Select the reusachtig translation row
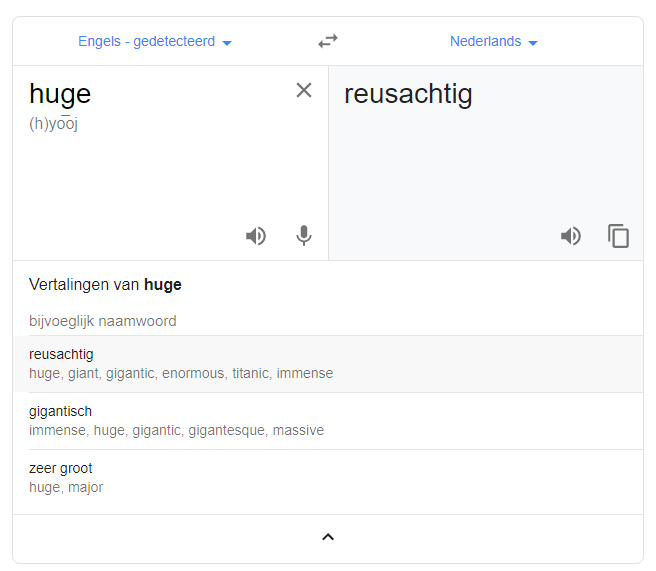Viewport: 656px width, 571px height. coord(328,364)
